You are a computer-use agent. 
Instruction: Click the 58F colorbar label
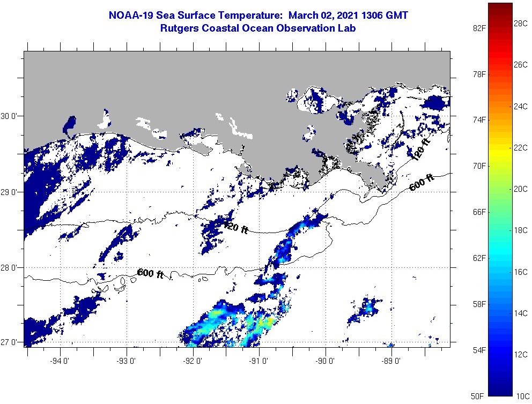(x=479, y=304)
